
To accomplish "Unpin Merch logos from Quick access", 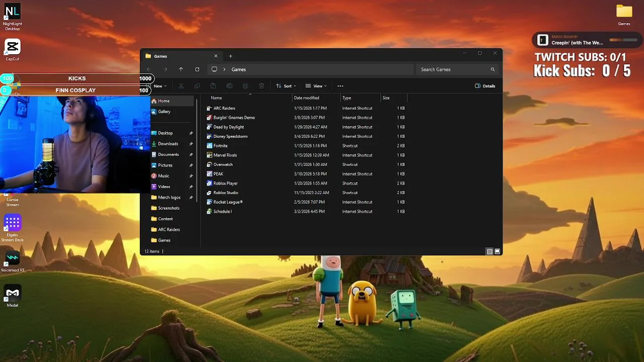I will tap(191, 198).
